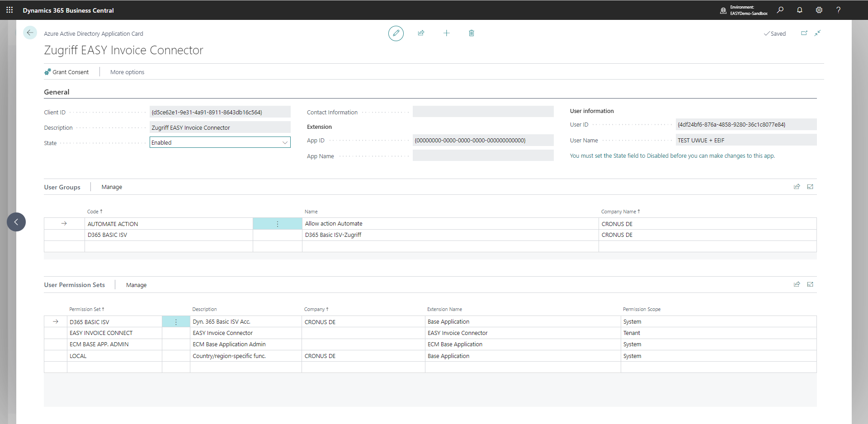Open Dynamics 365 Business Central home

[68, 10]
